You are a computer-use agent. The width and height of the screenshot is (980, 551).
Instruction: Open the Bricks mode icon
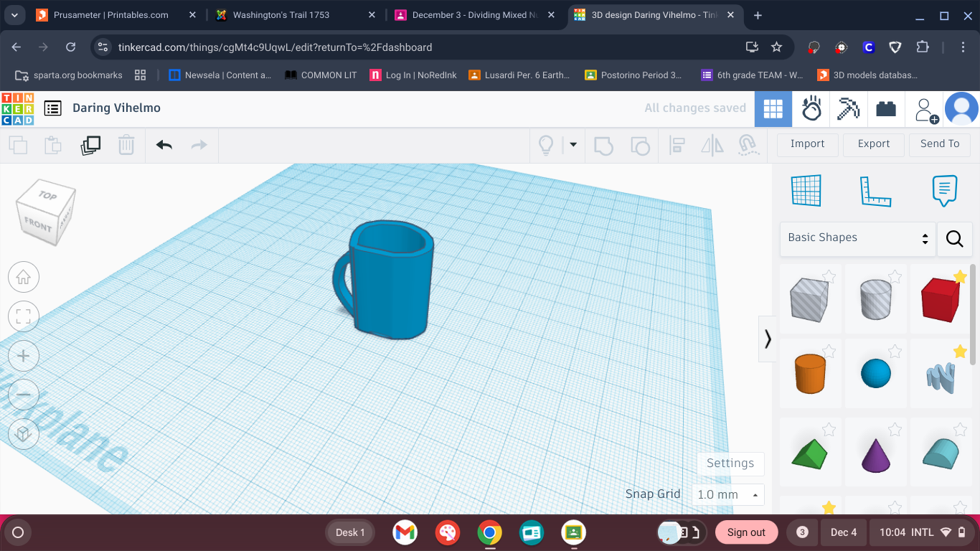coord(886,109)
